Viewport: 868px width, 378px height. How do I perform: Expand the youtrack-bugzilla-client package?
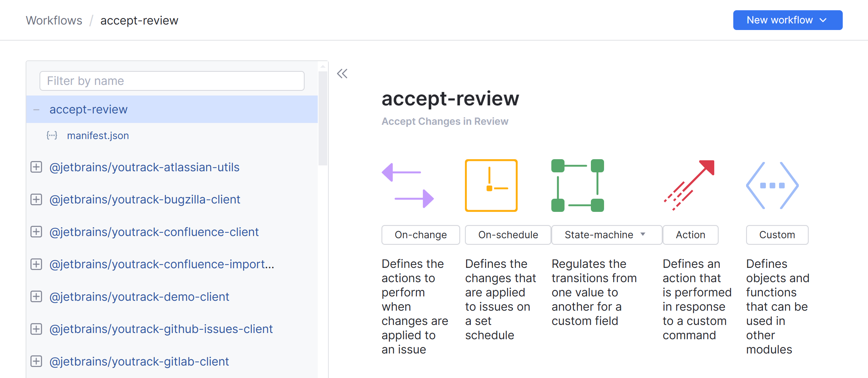pos(36,199)
